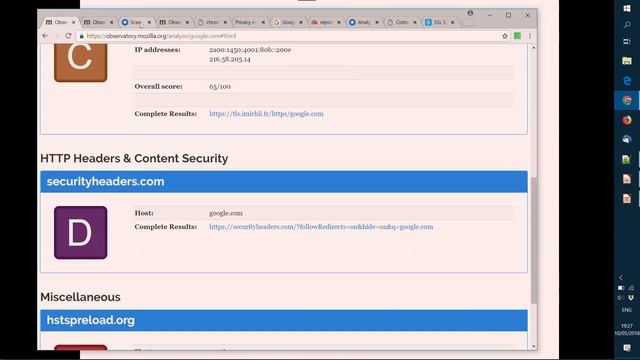This screenshot has height=360, width=640.
Task: Click the IP address 216.58.205.14
Action: [230, 59]
